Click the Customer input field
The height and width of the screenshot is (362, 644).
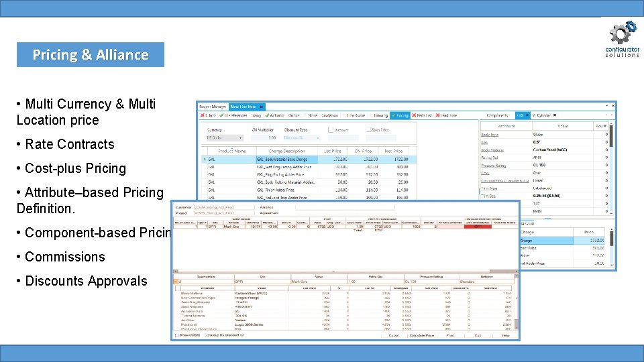[x=224, y=207]
